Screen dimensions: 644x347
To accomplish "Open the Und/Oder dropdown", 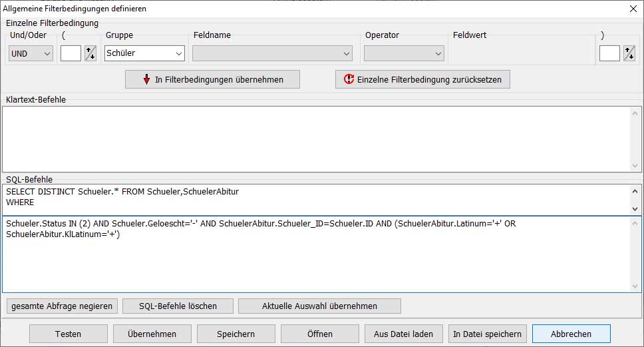I will 31,53.
